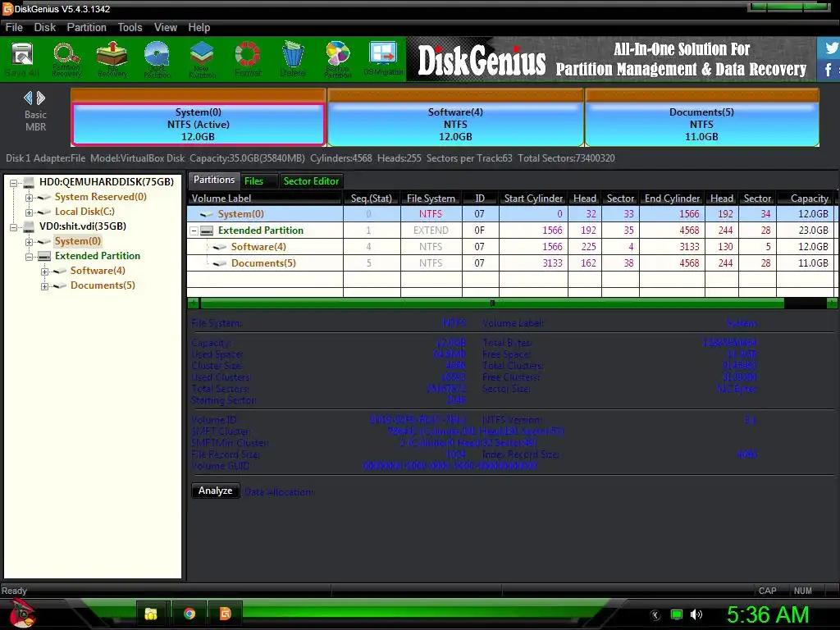Screen dimensions: 840x630
Task: Click the DiskGenius taskbar icon
Action: click(226, 614)
